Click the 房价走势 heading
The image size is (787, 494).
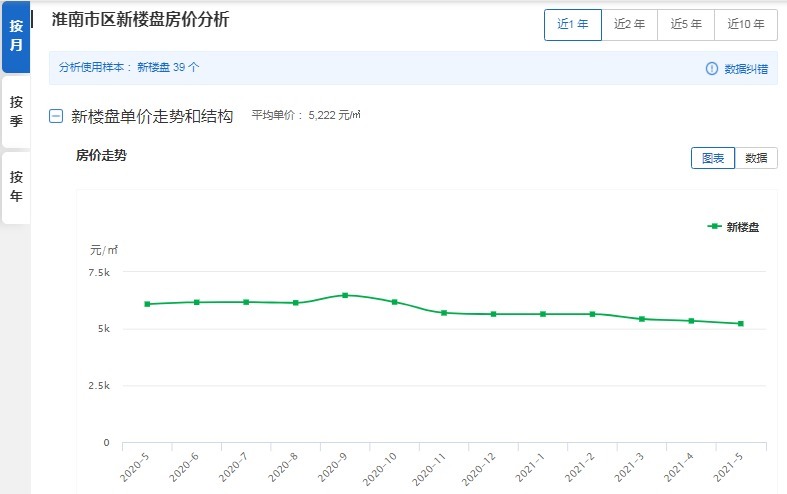pos(101,155)
